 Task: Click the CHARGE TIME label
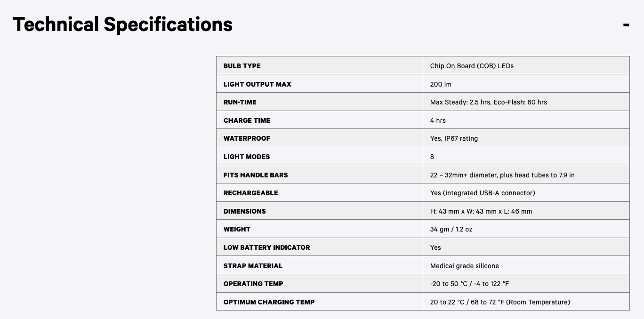tap(247, 120)
